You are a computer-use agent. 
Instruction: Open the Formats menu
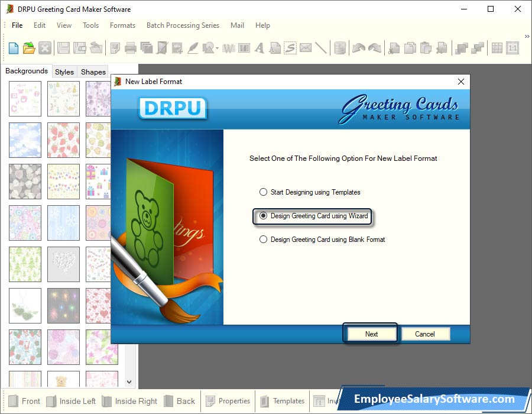[122, 25]
